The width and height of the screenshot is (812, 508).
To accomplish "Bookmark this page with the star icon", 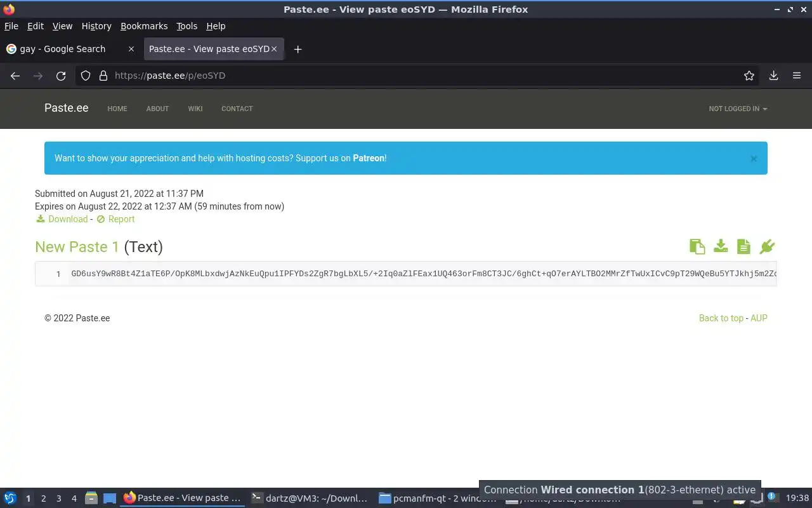I will coord(749,76).
